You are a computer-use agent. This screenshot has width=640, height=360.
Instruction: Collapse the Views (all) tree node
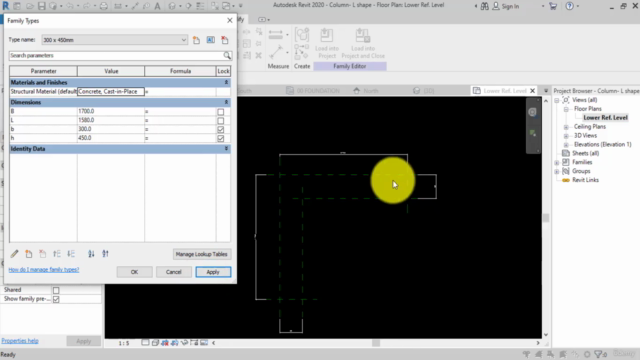(557, 100)
